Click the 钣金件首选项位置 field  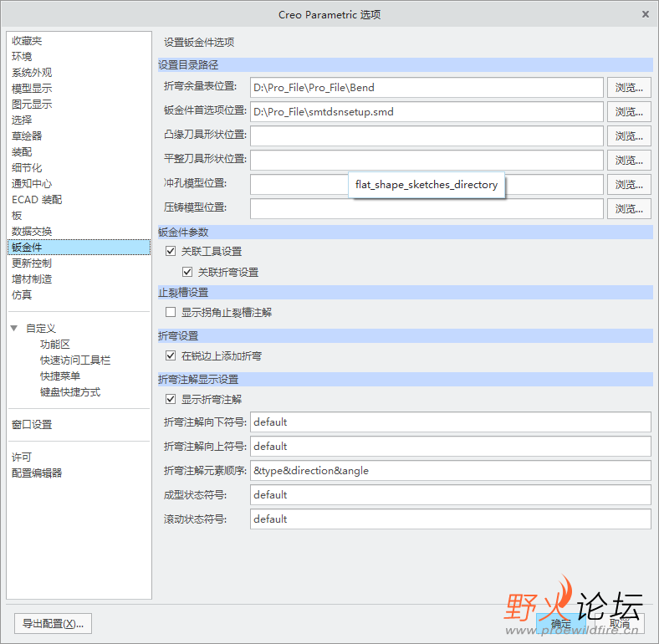427,112
